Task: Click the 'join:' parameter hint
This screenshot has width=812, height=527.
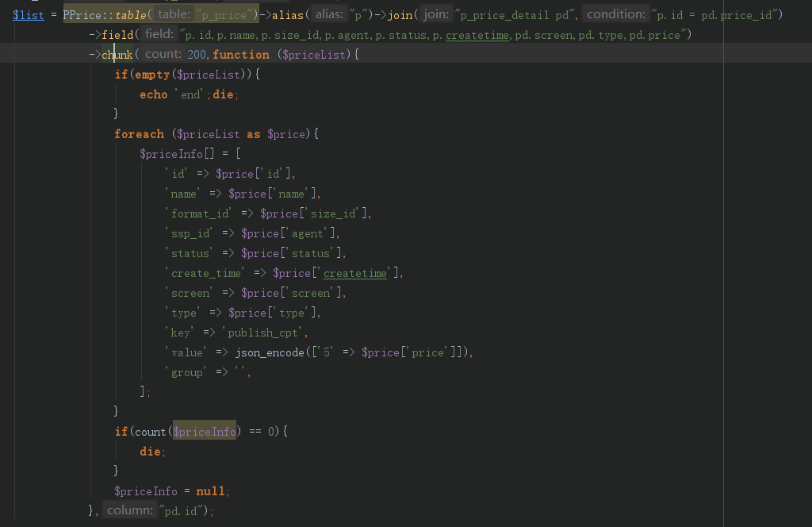Action: tap(435, 14)
